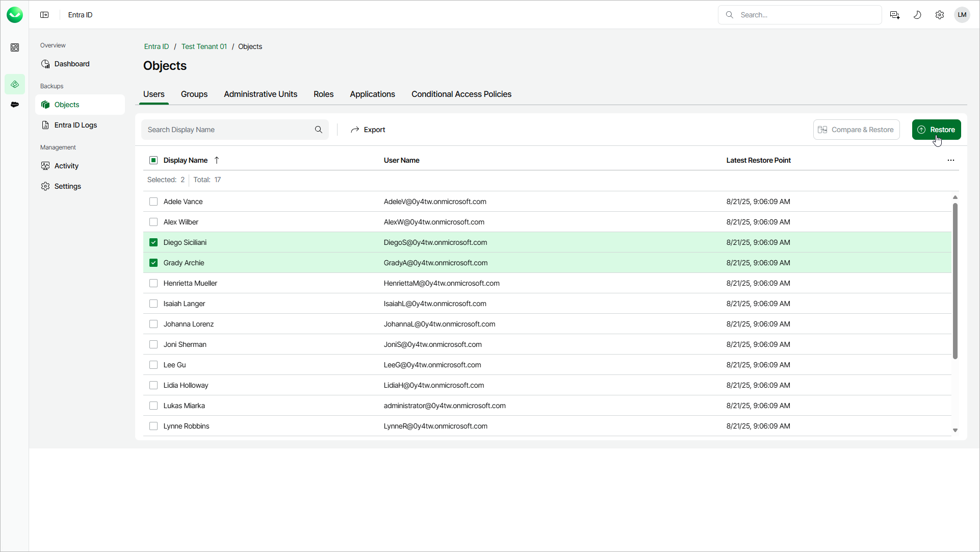Open the column options ellipsis menu
Screen dimensions: 980x552
click(x=951, y=160)
